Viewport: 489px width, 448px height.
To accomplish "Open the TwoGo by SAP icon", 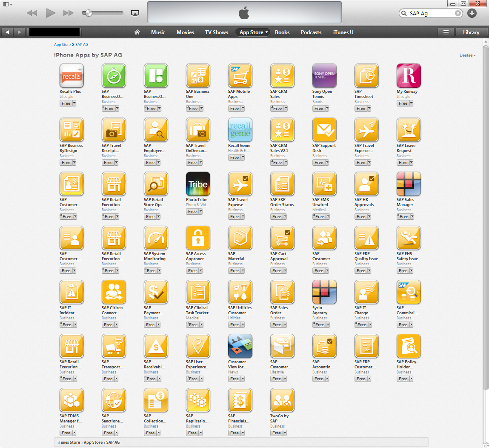I will click(282, 400).
